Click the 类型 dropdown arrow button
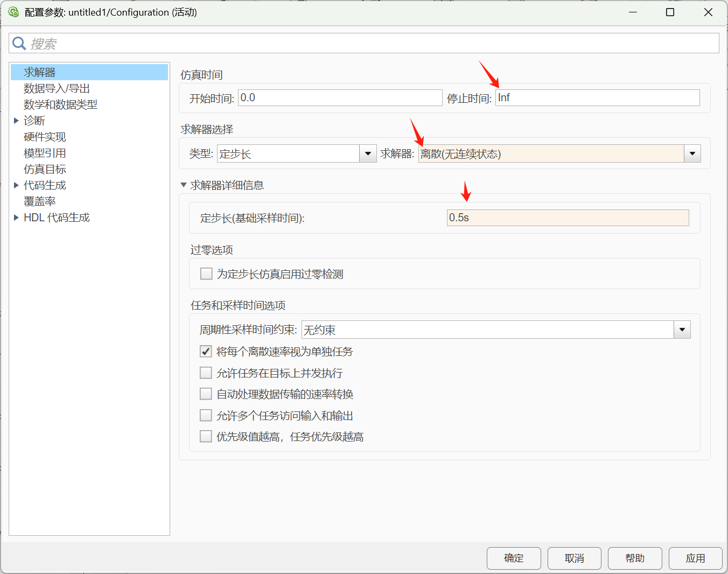 tap(368, 153)
